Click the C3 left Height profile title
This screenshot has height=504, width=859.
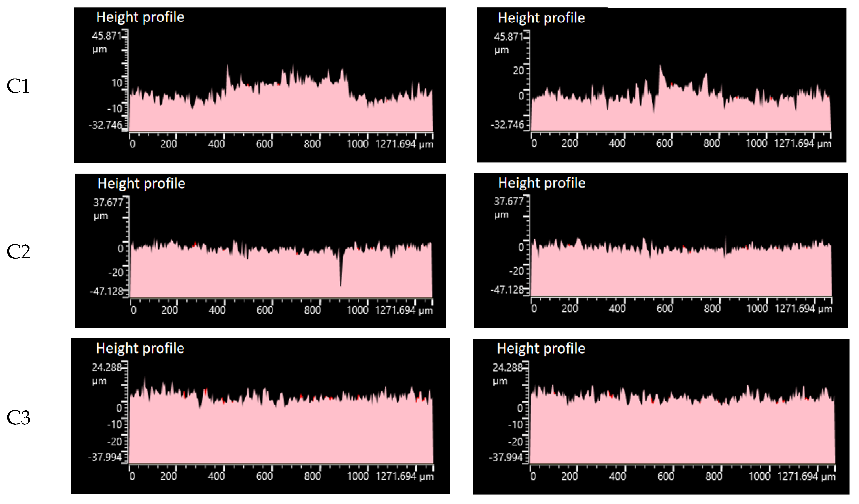(140, 348)
